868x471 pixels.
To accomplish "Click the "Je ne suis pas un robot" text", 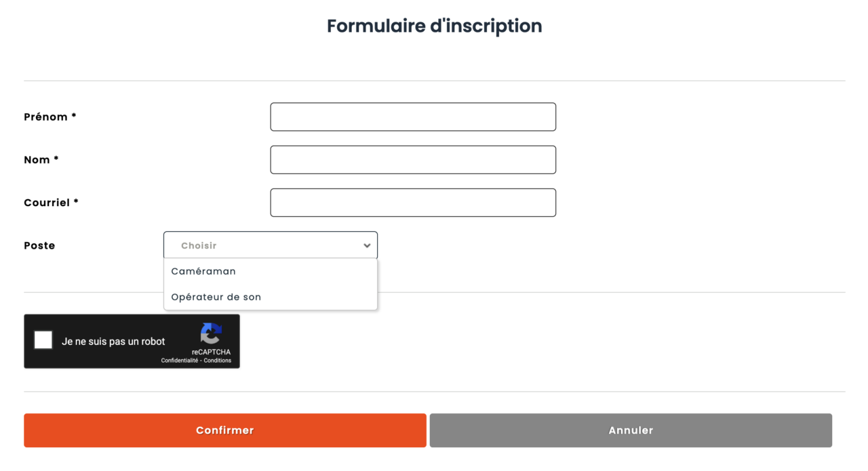I will coord(113,342).
